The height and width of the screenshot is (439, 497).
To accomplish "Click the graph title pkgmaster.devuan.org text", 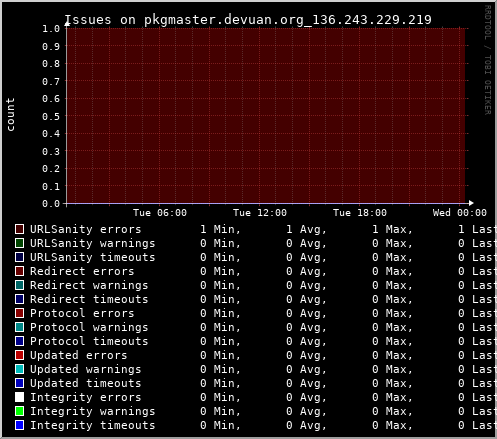I will (224, 20).
